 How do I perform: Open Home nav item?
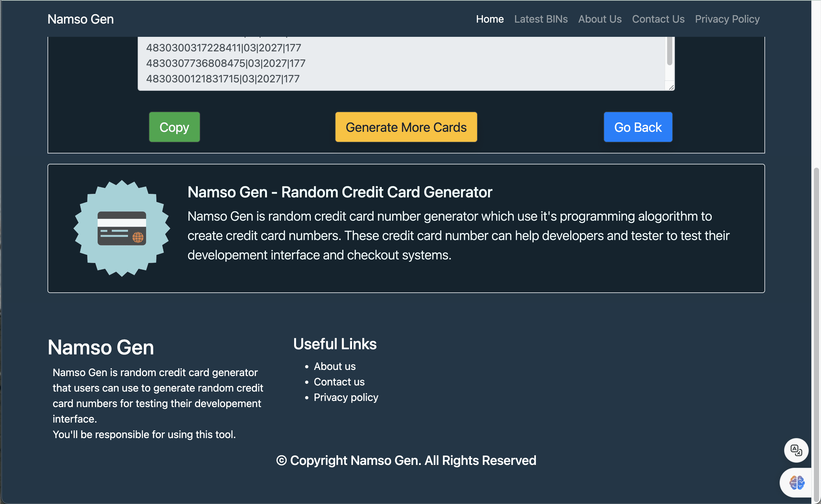click(490, 19)
